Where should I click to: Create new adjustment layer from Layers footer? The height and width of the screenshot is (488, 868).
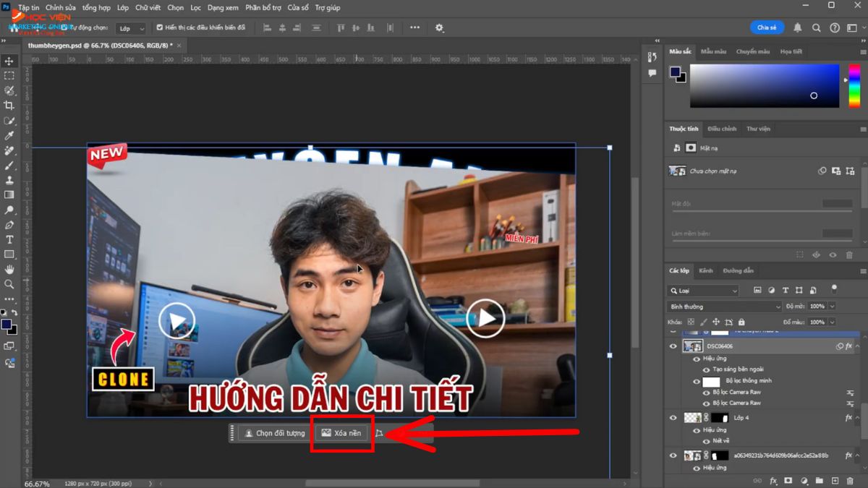coord(803,480)
